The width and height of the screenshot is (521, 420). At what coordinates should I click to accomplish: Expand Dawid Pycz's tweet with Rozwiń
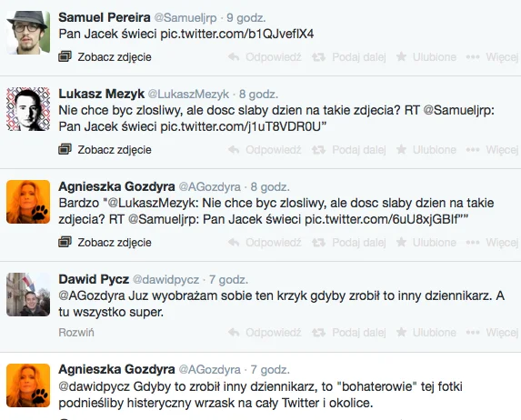point(76,333)
